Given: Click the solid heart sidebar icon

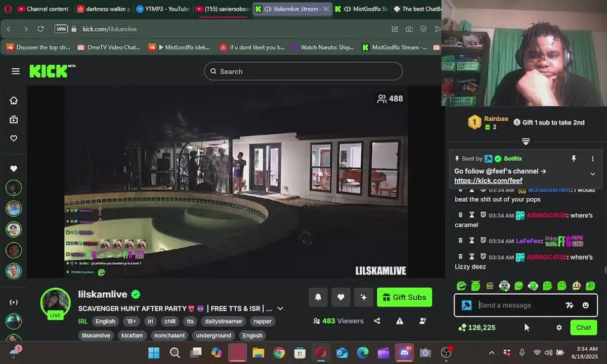Looking at the screenshot, I should click(14, 169).
